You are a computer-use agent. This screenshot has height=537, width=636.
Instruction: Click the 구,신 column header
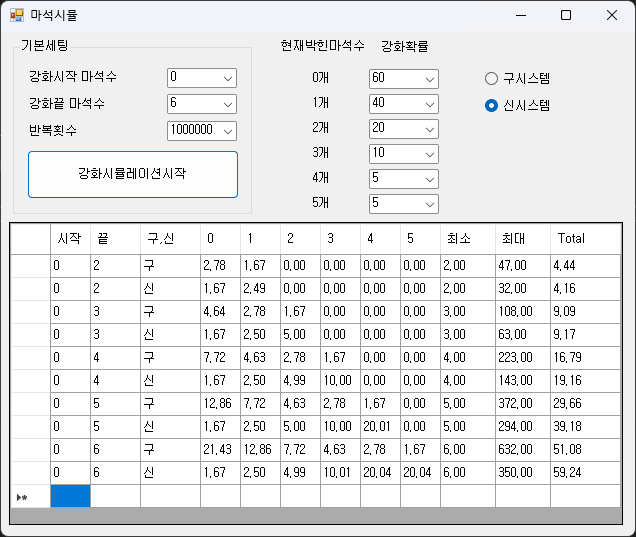coord(170,238)
